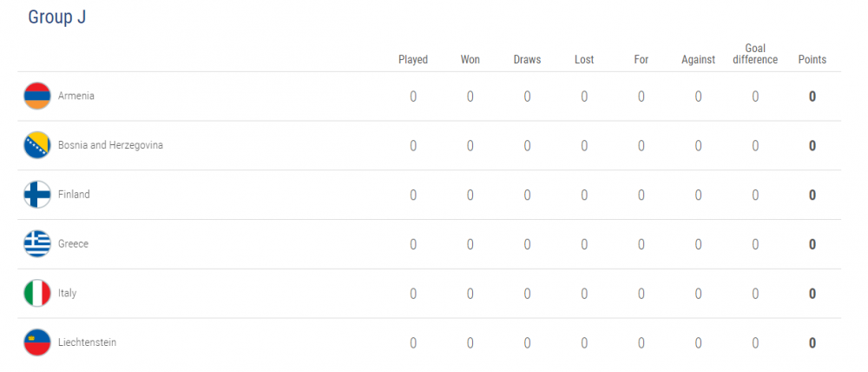Viewport: 868px width, 372px height.
Task: Select the Liechtenstein team name
Action: [88, 342]
